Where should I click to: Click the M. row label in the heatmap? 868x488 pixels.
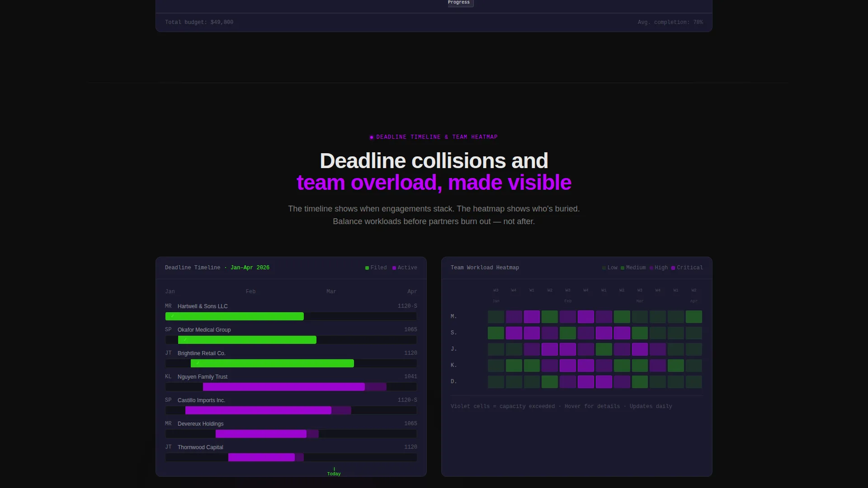click(453, 317)
